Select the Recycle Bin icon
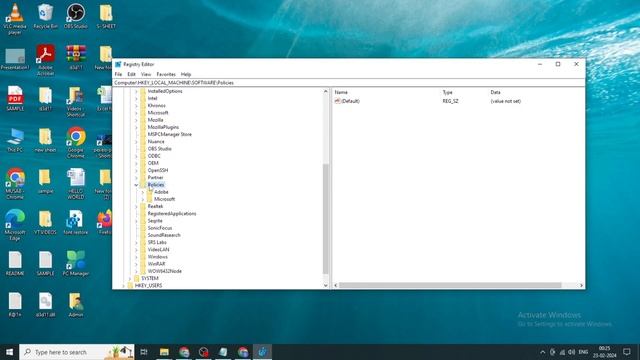This screenshot has height=360, width=640. pos(45,16)
